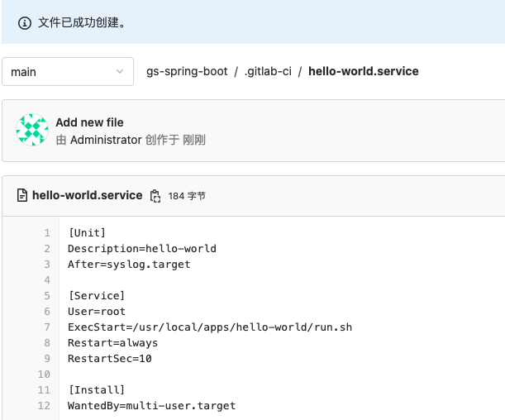The image size is (505, 420).
Task: Open the gs-spring-boot breadcrumb link
Action: click(x=187, y=71)
